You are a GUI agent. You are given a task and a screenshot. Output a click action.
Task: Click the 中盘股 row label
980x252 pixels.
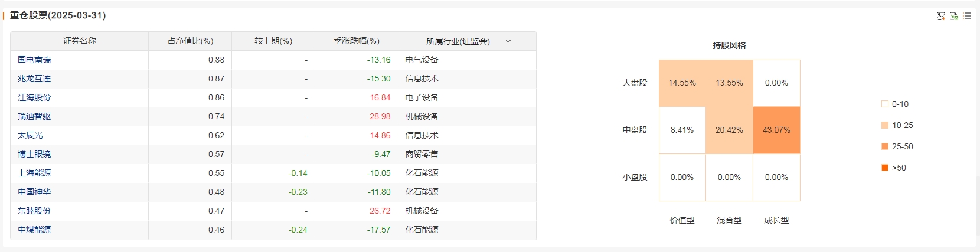point(635,130)
